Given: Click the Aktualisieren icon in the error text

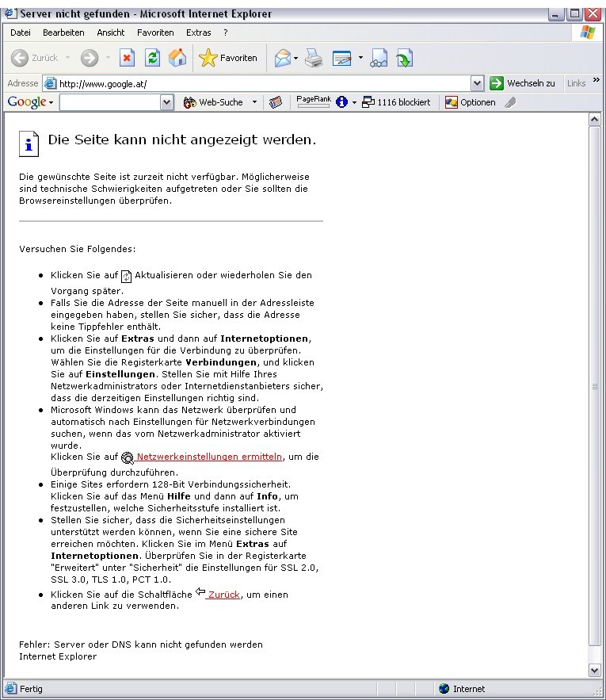Looking at the screenshot, I should pos(126,277).
